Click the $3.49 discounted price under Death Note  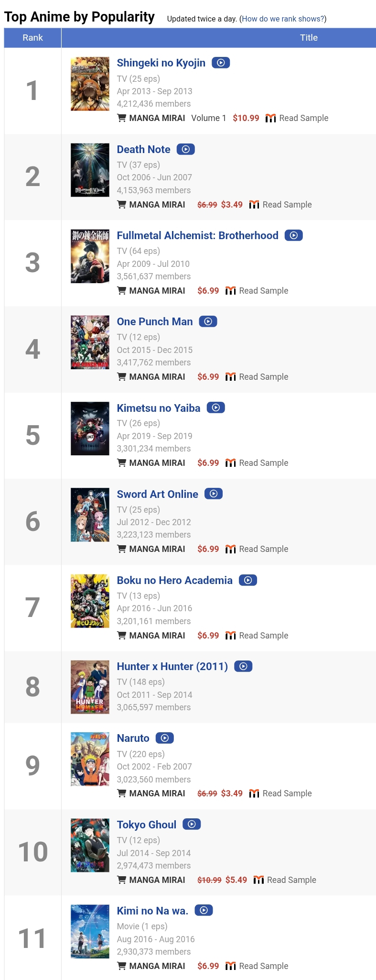point(232,204)
